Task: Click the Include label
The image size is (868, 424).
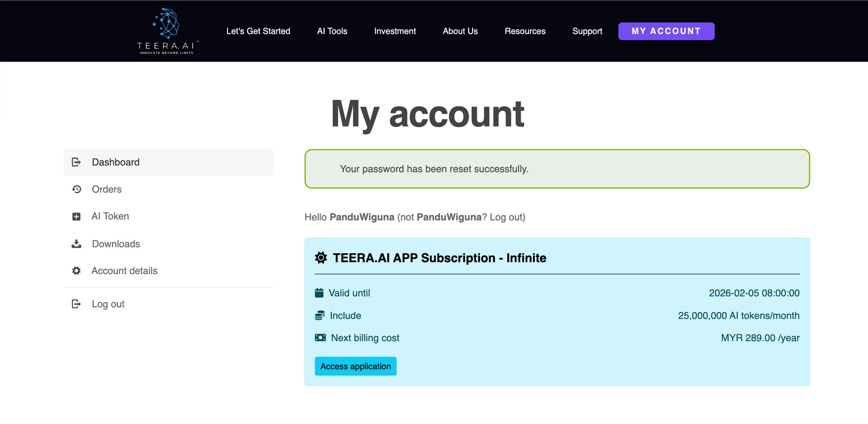Action: [x=345, y=315]
